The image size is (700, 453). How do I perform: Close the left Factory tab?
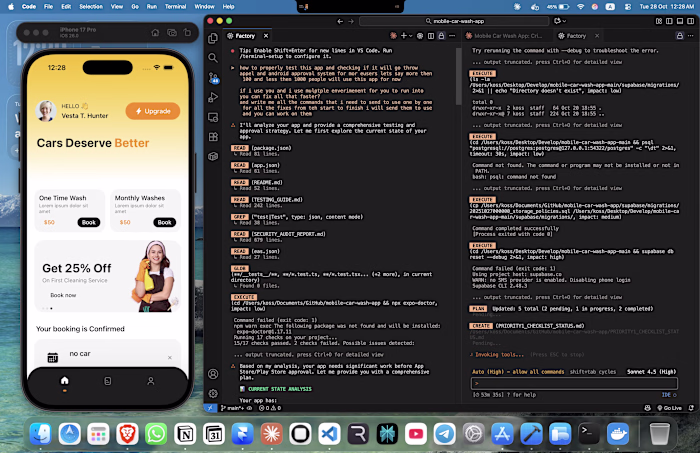pyautogui.click(x=266, y=36)
